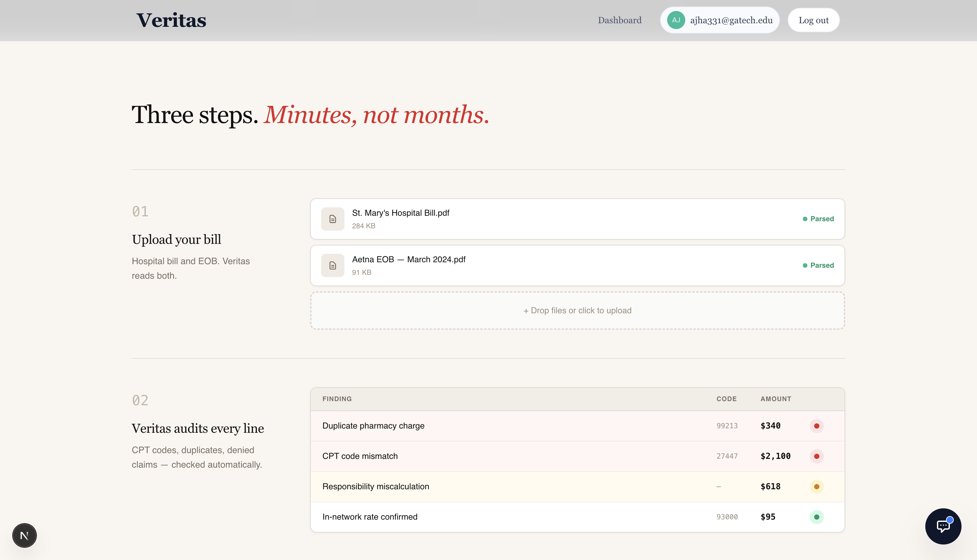The height and width of the screenshot is (560, 977).
Task: Open the ajha331@gatech.edu account pill
Action: pos(731,20)
